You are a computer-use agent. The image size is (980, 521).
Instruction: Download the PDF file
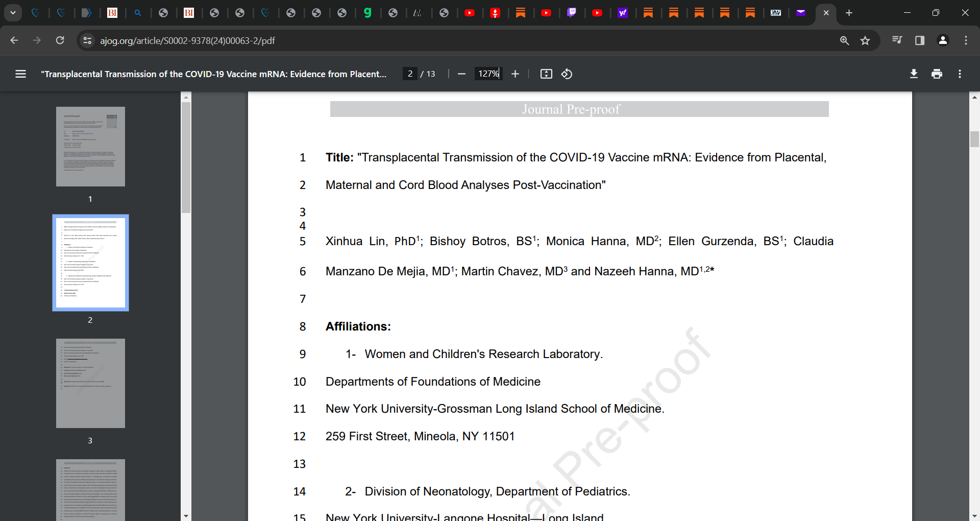pos(914,74)
